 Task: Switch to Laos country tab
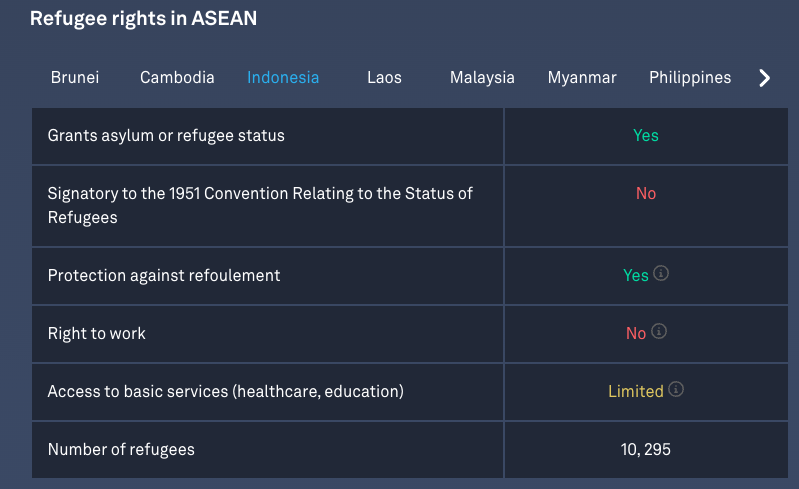[384, 77]
